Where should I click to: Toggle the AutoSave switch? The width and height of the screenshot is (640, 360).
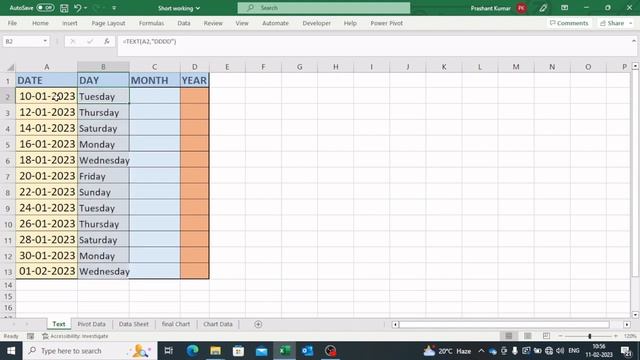pos(45,8)
